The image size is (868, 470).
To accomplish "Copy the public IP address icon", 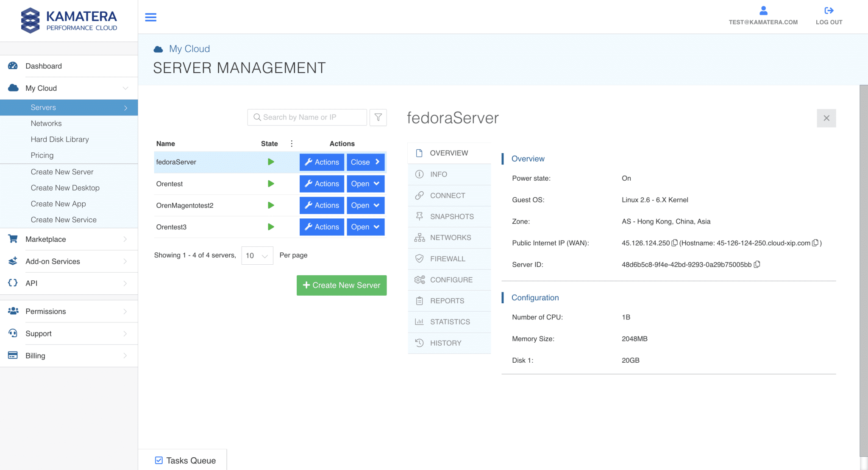I will (x=674, y=243).
